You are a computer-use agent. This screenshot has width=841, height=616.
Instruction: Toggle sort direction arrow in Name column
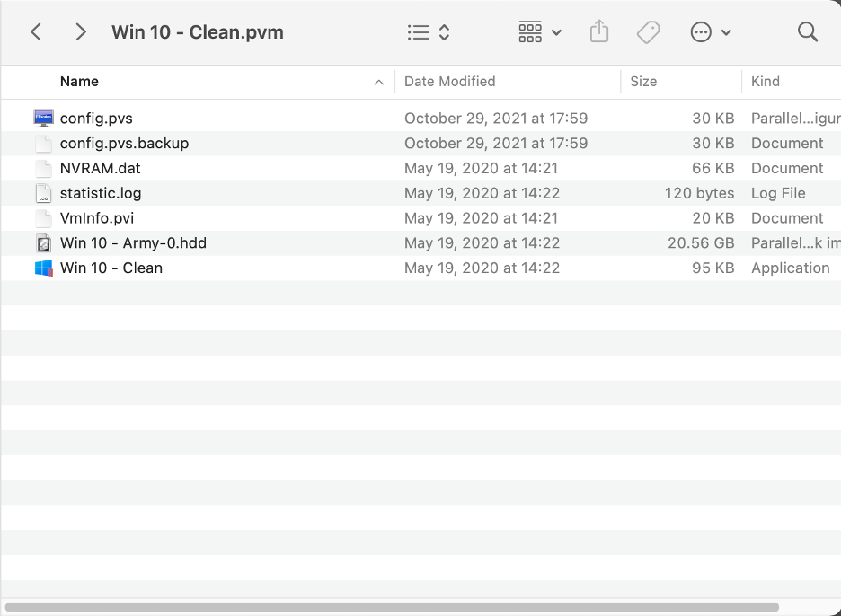coord(378,82)
